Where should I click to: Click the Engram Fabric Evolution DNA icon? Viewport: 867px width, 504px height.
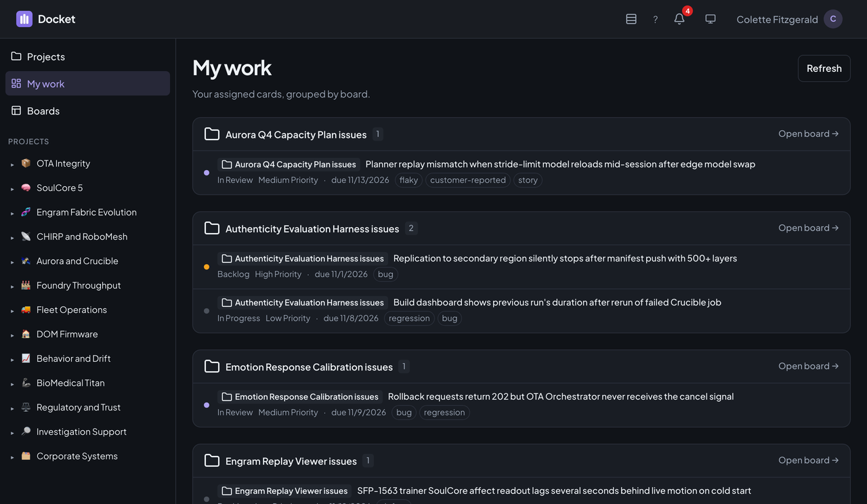[x=26, y=212]
